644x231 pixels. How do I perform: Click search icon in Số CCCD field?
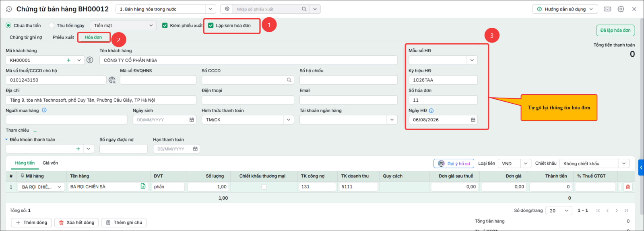(x=289, y=80)
